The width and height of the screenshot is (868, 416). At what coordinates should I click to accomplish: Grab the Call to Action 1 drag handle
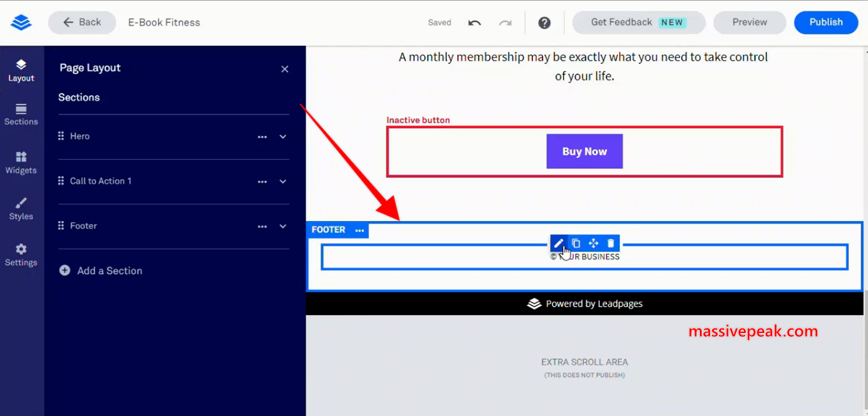point(61,181)
